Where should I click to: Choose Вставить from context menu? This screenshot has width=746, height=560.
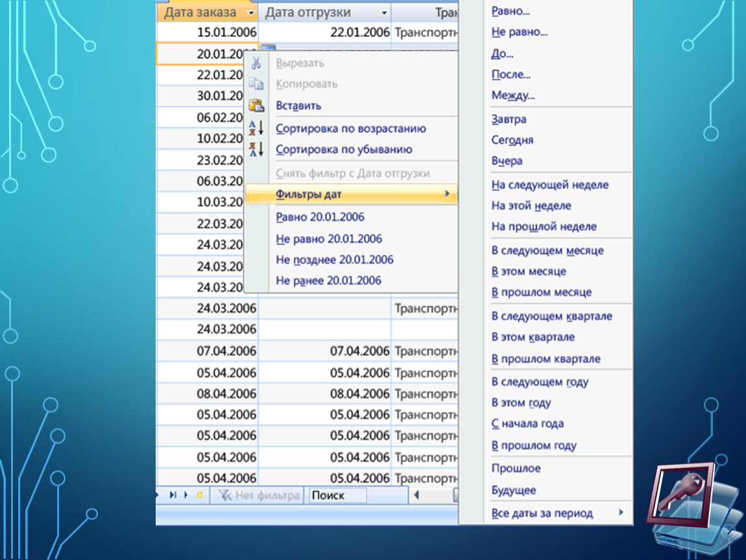[x=298, y=106]
